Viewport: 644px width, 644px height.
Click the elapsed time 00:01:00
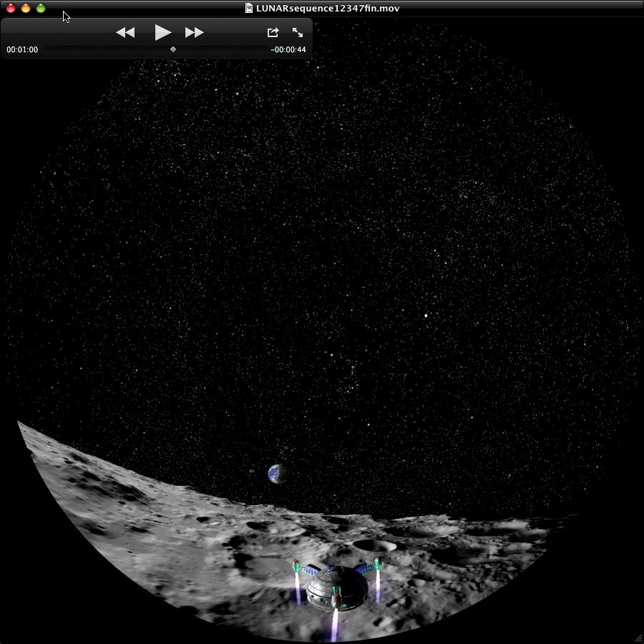pos(22,49)
